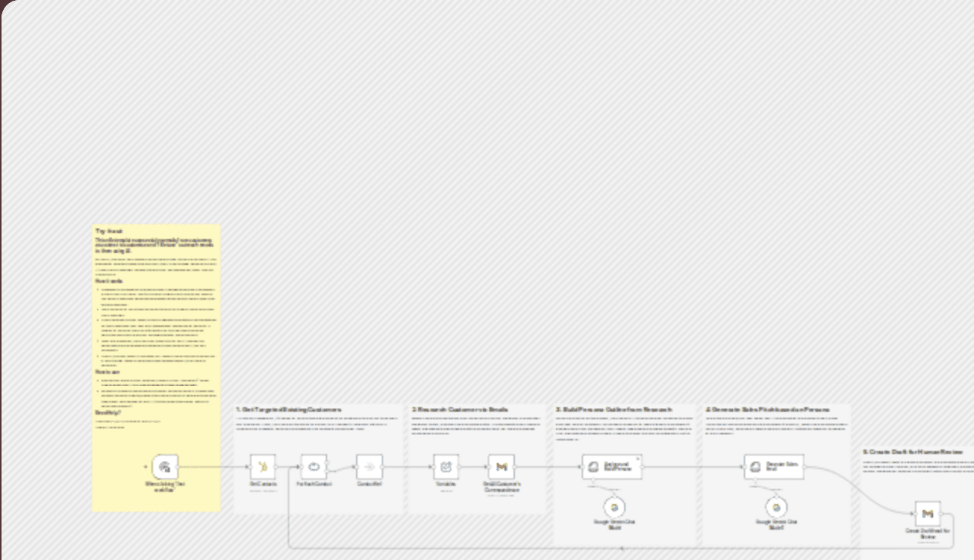Open the Build Persona AI chain node

pos(612,467)
